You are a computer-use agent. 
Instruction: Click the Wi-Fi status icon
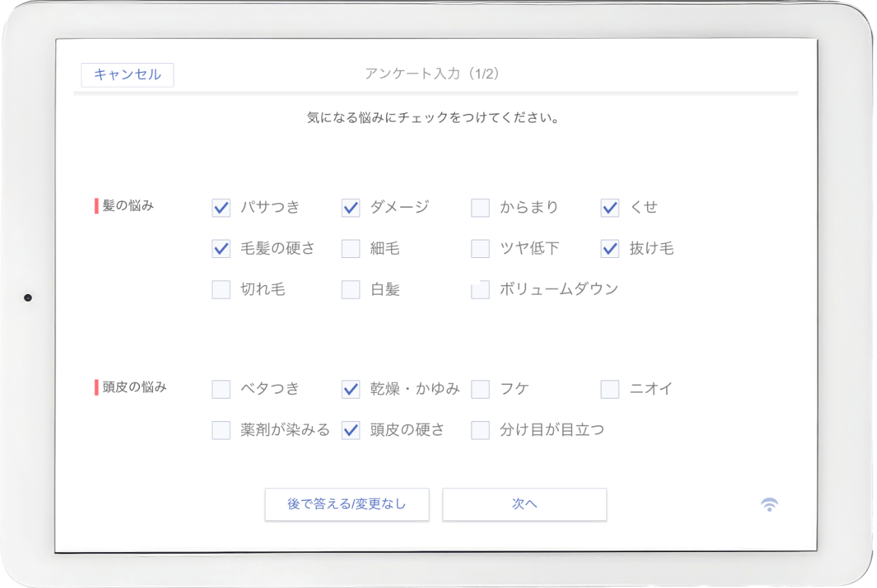[769, 503]
